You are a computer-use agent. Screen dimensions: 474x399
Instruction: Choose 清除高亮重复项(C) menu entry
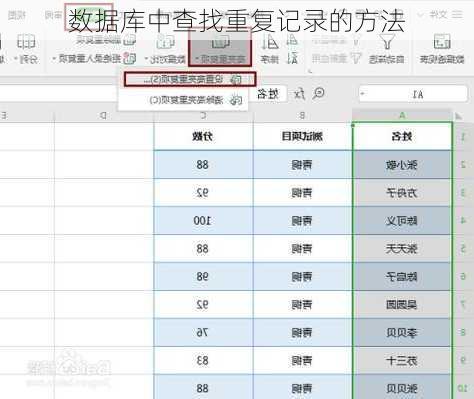pos(183,100)
